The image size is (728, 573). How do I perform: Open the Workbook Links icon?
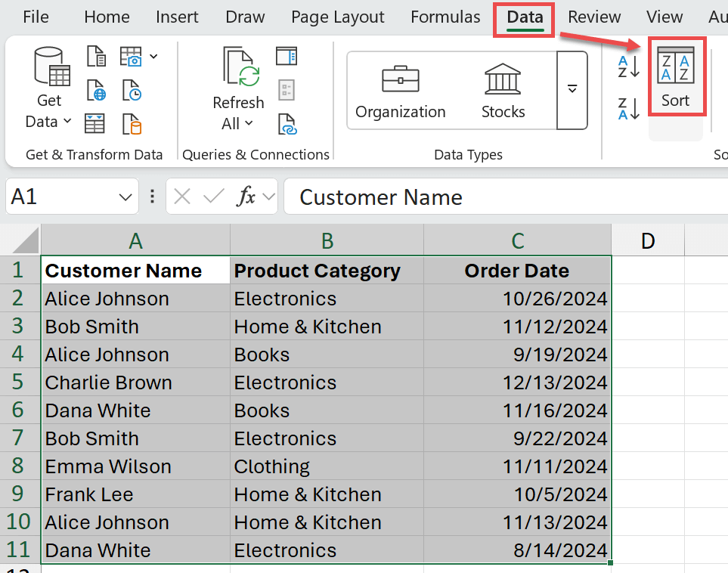point(287,123)
